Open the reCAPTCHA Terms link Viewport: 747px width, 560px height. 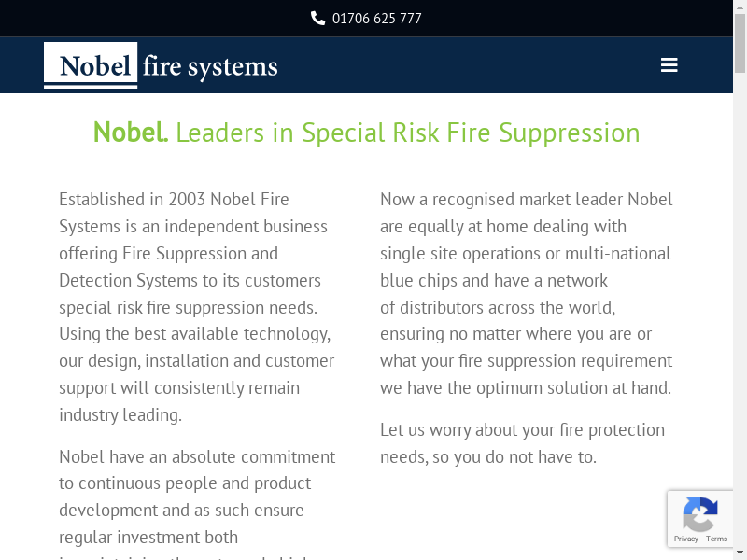click(717, 539)
